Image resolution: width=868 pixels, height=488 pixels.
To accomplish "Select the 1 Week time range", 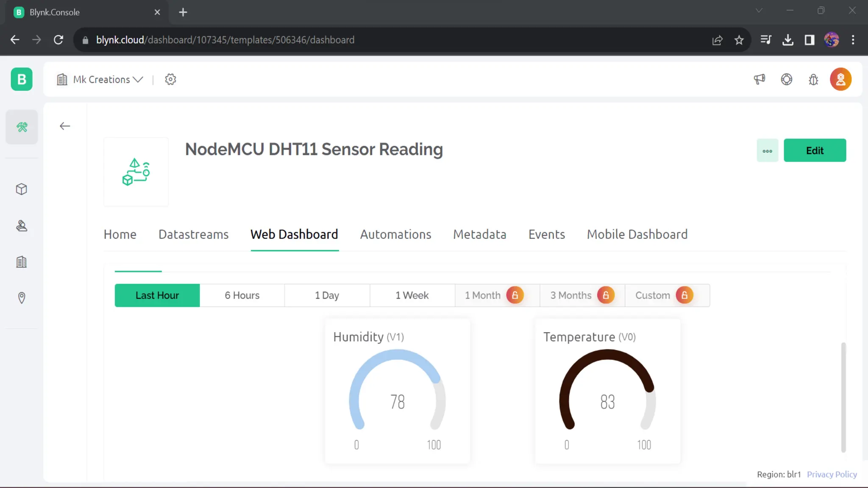I will tap(412, 295).
